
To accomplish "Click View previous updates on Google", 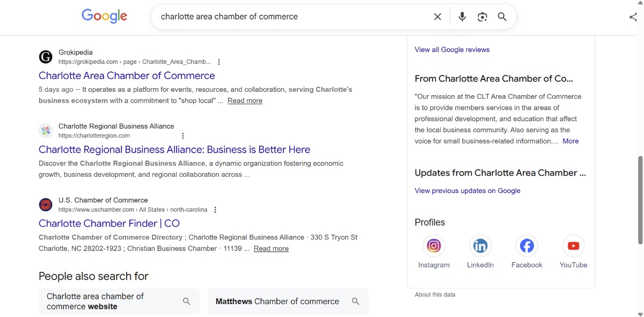I will click(x=467, y=191).
